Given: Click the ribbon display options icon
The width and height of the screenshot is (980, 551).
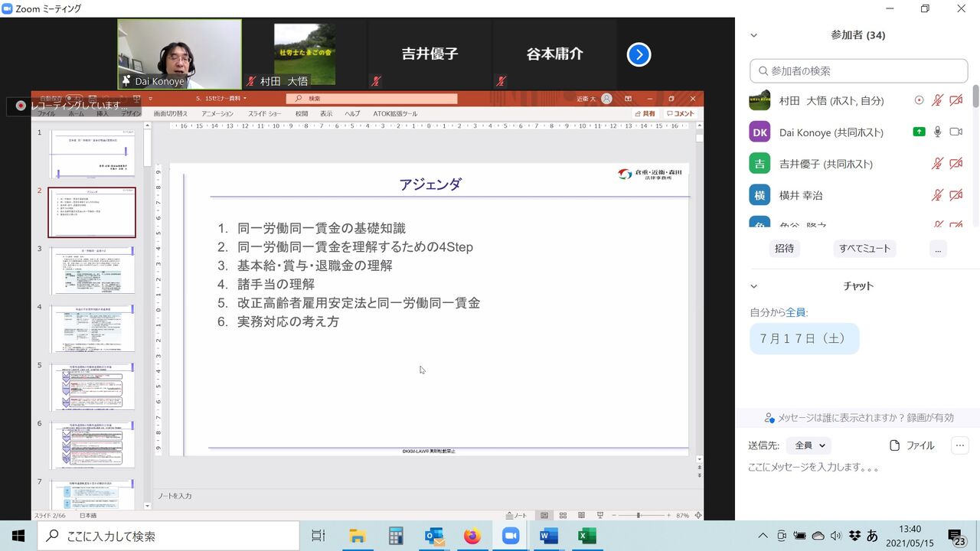Looking at the screenshot, I should click(x=628, y=99).
